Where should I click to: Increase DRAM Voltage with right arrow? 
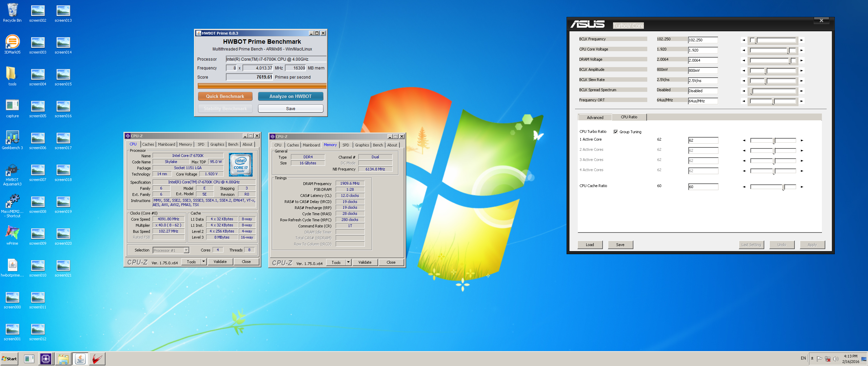[x=802, y=60]
